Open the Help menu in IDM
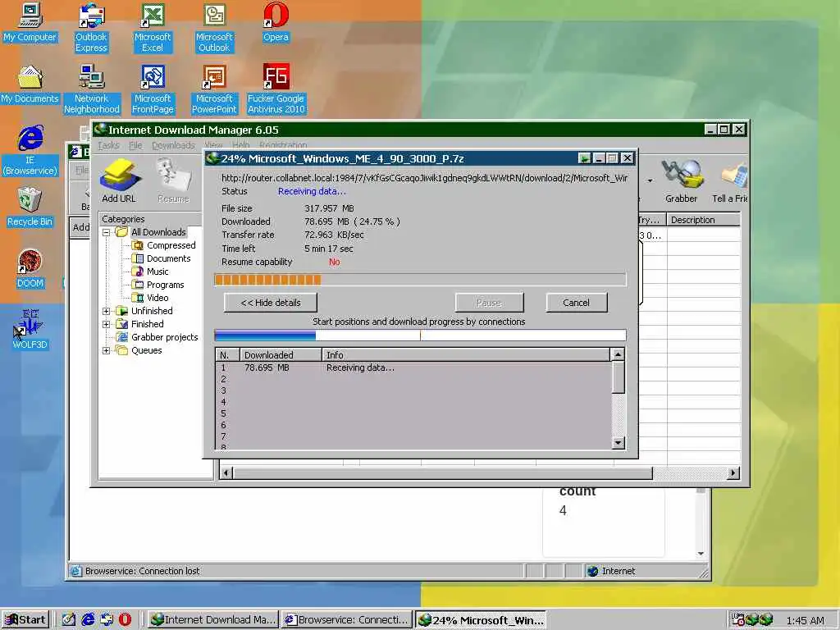 [241, 145]
